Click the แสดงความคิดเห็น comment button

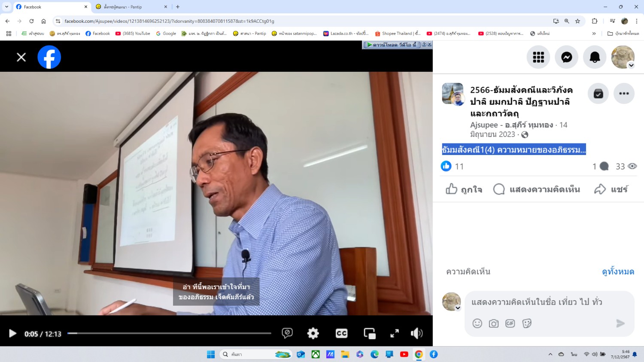point(537,189)
